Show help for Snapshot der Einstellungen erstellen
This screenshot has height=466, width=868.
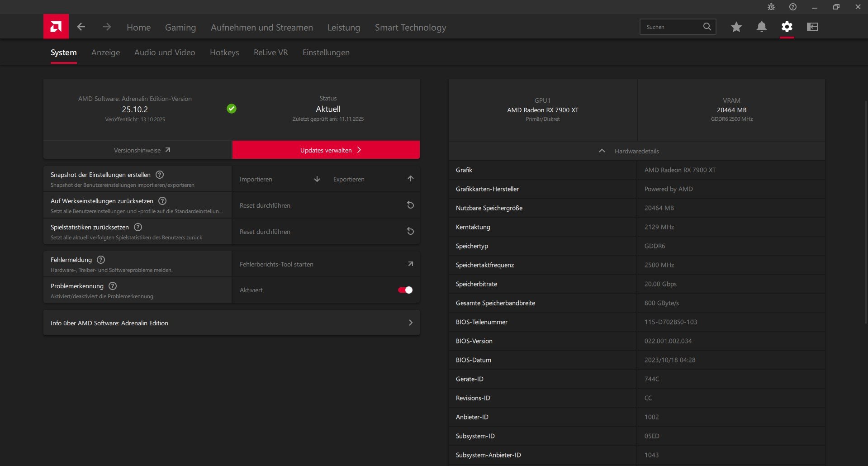tap(160, 175)
